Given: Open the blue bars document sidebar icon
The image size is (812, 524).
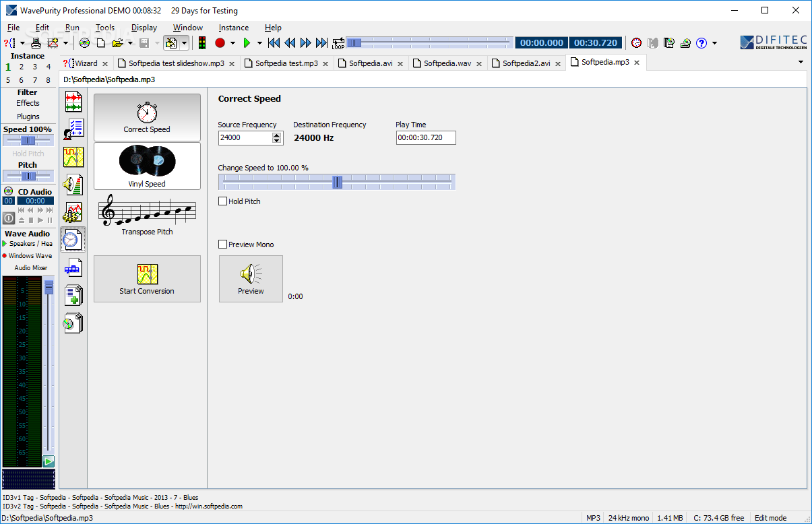Looking at the screenshot, I should tap(73, 268).
